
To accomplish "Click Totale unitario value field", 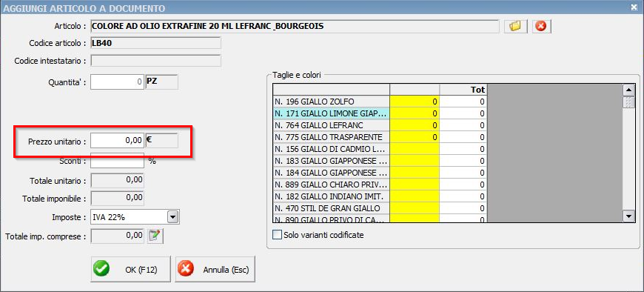I will [118, 180].
